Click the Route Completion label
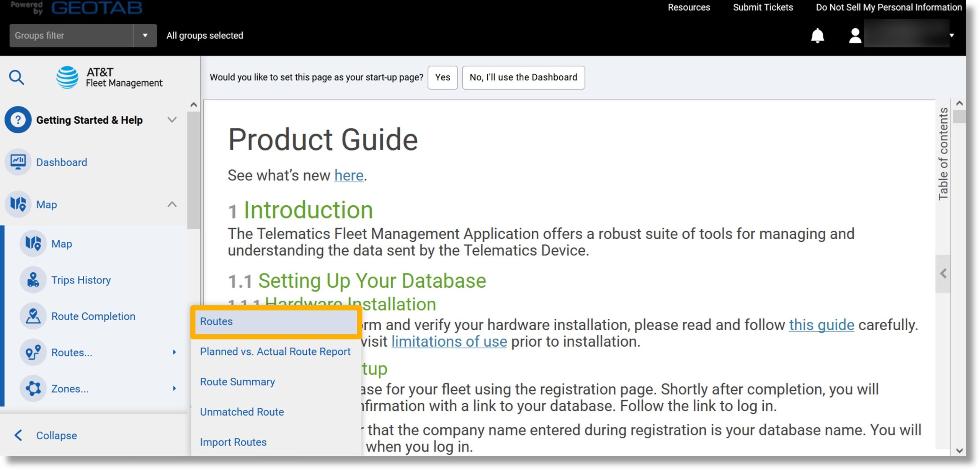 (x=93, y=316)
